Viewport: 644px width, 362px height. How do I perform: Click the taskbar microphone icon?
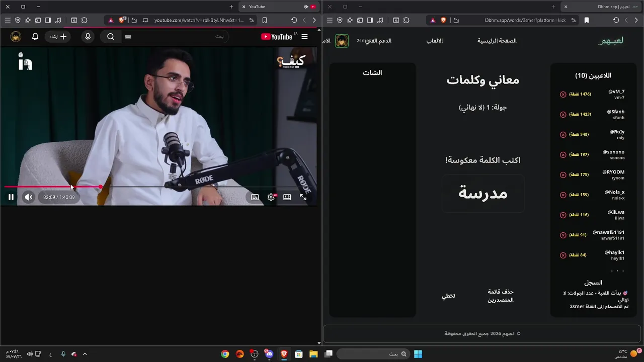(63, 354)
